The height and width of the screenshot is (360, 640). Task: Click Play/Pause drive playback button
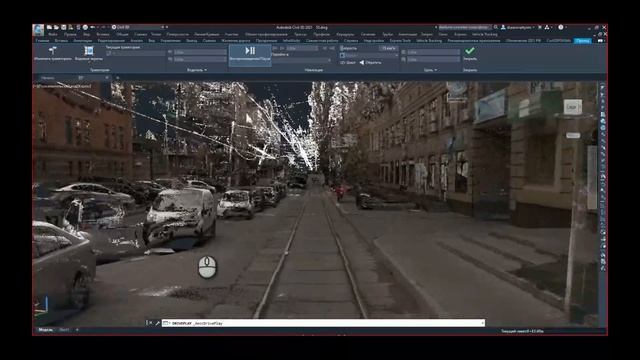point(250,55)
